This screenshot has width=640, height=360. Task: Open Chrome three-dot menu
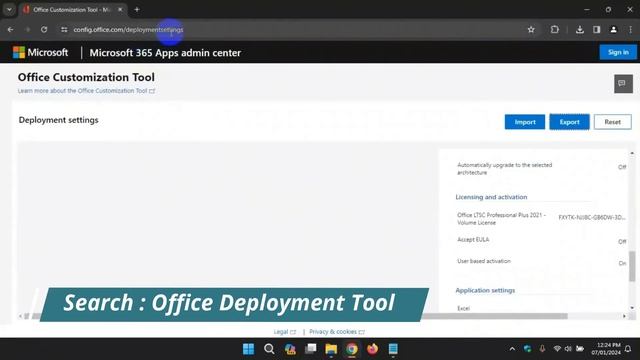(x=630, y=29)
